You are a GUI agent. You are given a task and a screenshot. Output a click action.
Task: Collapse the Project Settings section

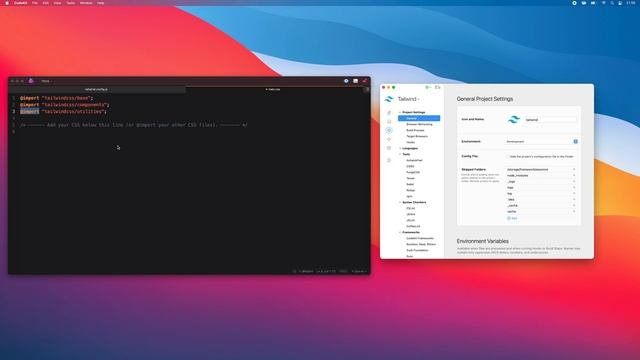pos(400,112)
